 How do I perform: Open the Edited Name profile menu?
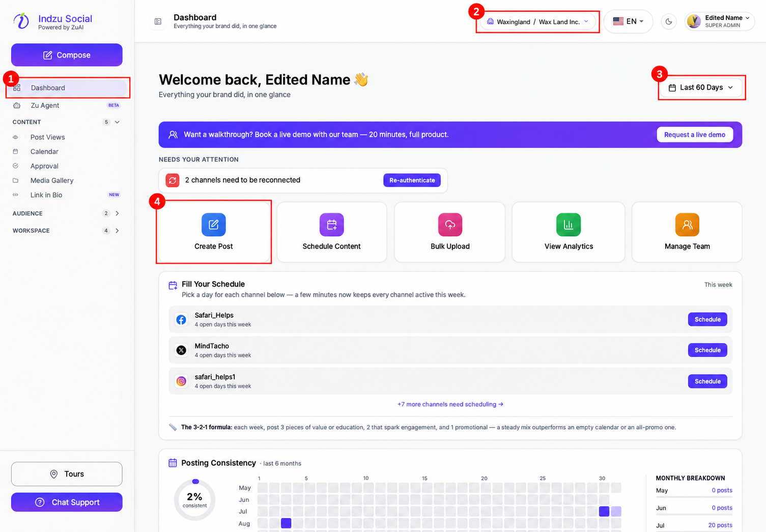(x=720, y=21)
